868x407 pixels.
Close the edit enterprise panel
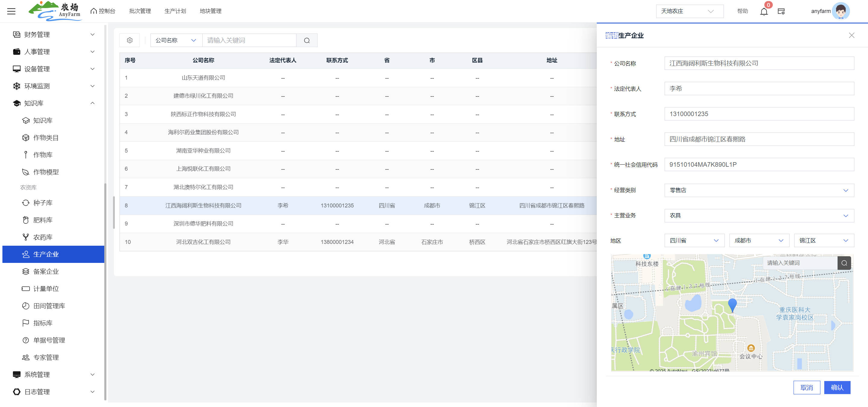click(x=851, y=35)
